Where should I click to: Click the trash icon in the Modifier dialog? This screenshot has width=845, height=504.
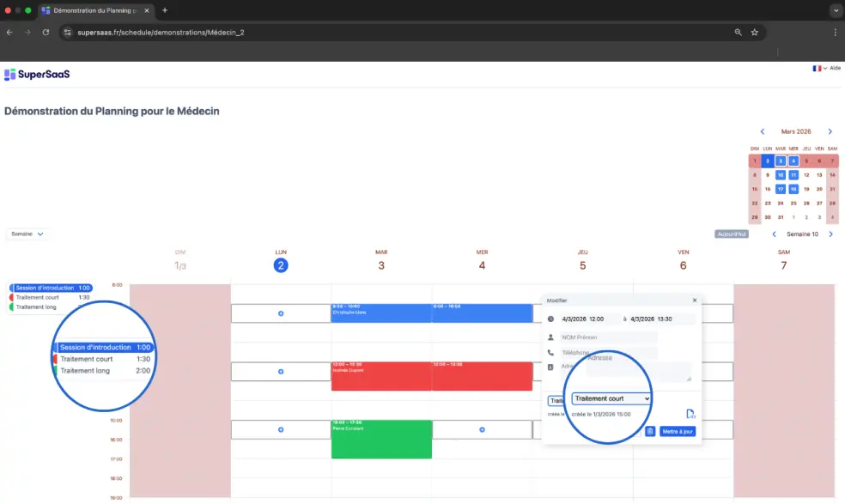650,430
